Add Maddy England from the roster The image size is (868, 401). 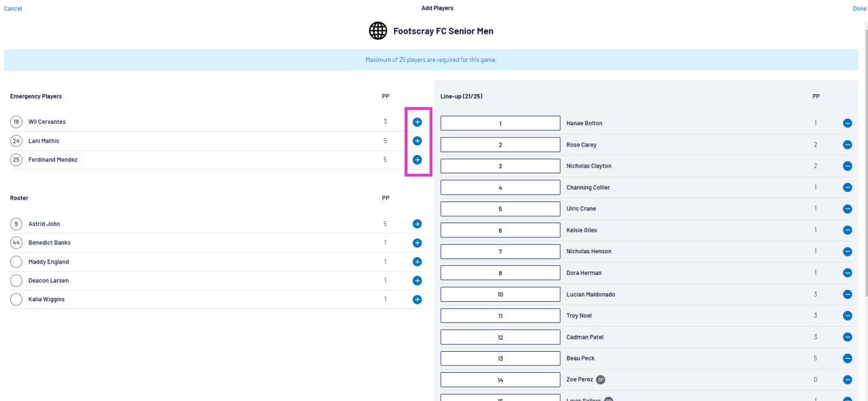[417, 262]
